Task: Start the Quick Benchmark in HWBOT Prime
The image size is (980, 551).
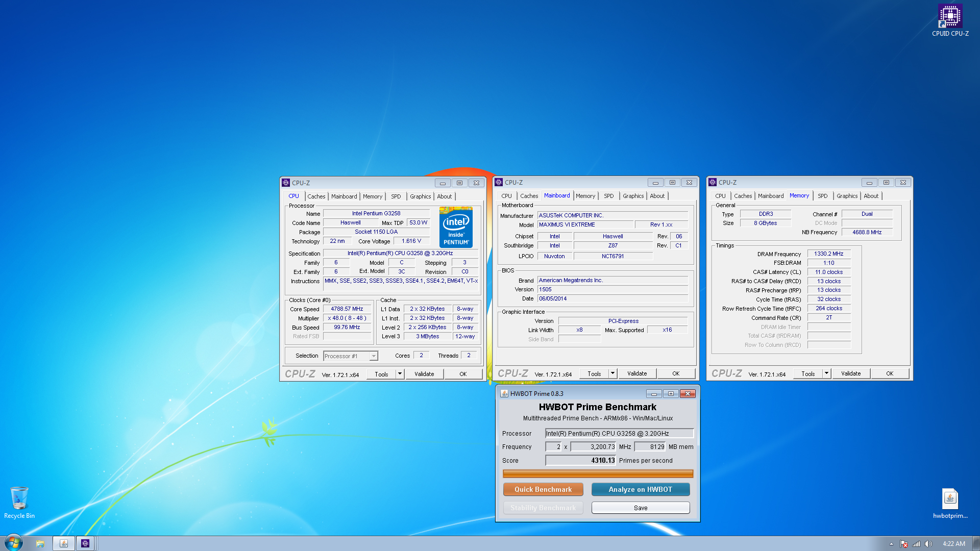Action: [x=543, y=489]
